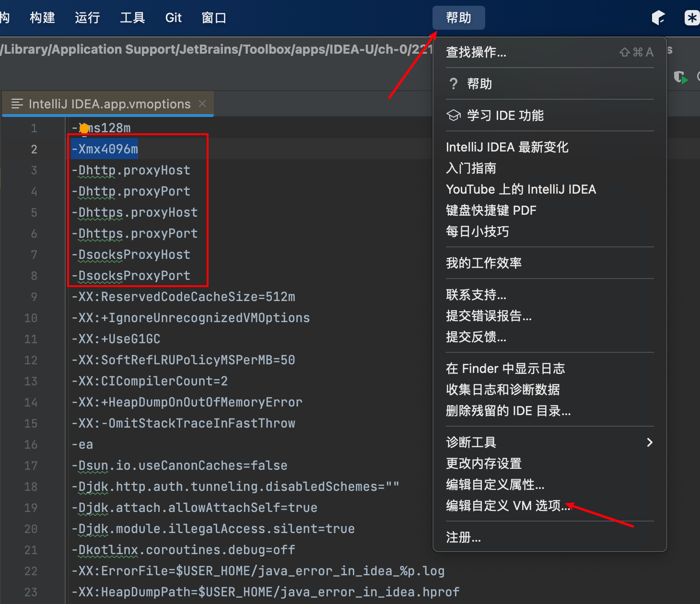
Task: Open the JetBrains Toolbox menu bar icon
Action: [658, 18]
